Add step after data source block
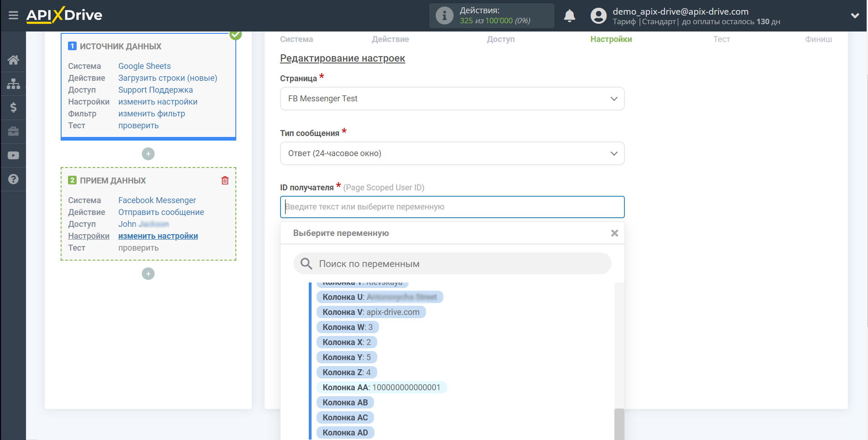This screenshot has width=868, height=440. tap(148, 154)
